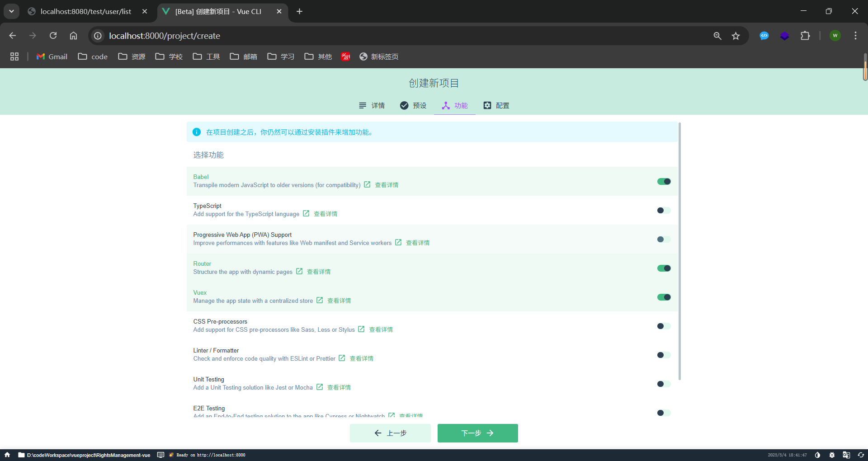Open the 学习 bookmarks folder
The height and width of the screenshot is (461, 868).
point(281,56)
